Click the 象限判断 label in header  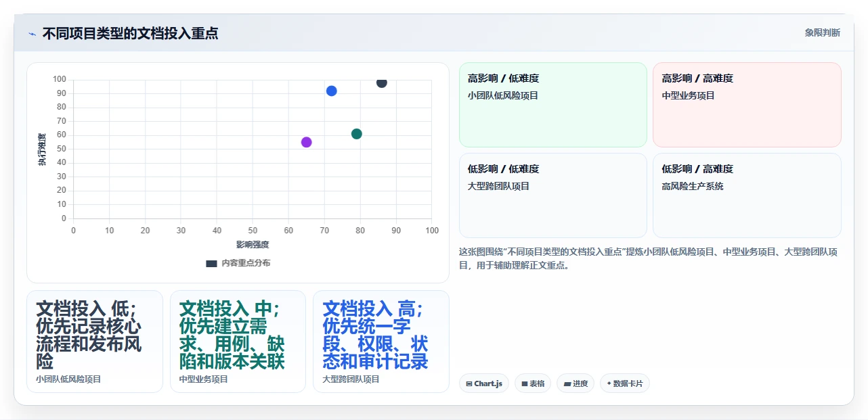tap(822, 32)
